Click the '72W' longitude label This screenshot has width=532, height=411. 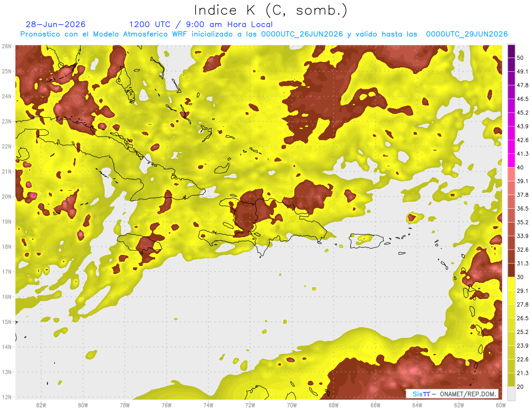250,405
